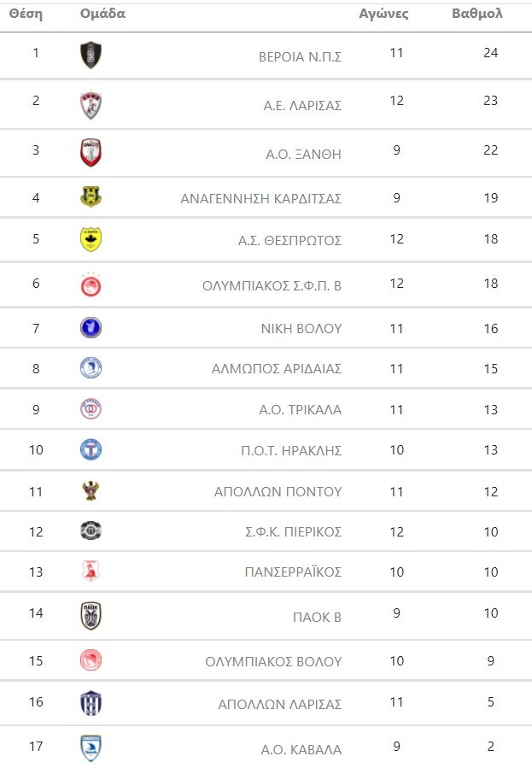Click the Ομάδα column header
This screenshot has width=532, height=768.
[102, 14]
